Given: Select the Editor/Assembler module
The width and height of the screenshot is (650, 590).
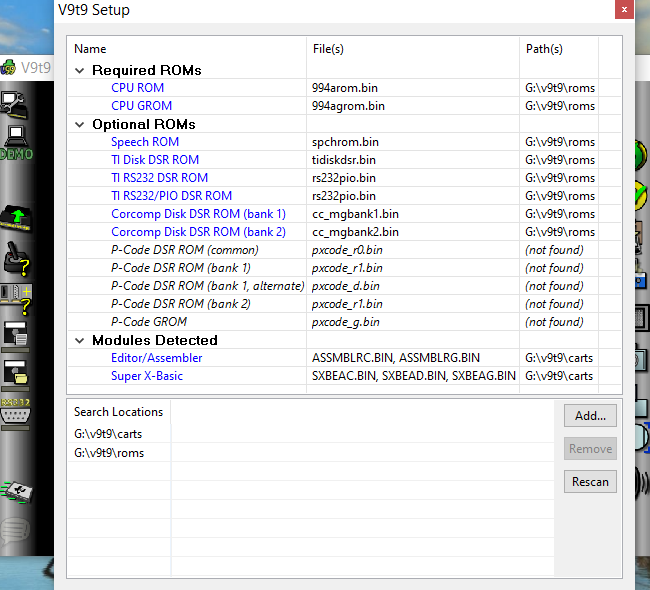Looking at the screenshot, I should (x=156, y=358).
